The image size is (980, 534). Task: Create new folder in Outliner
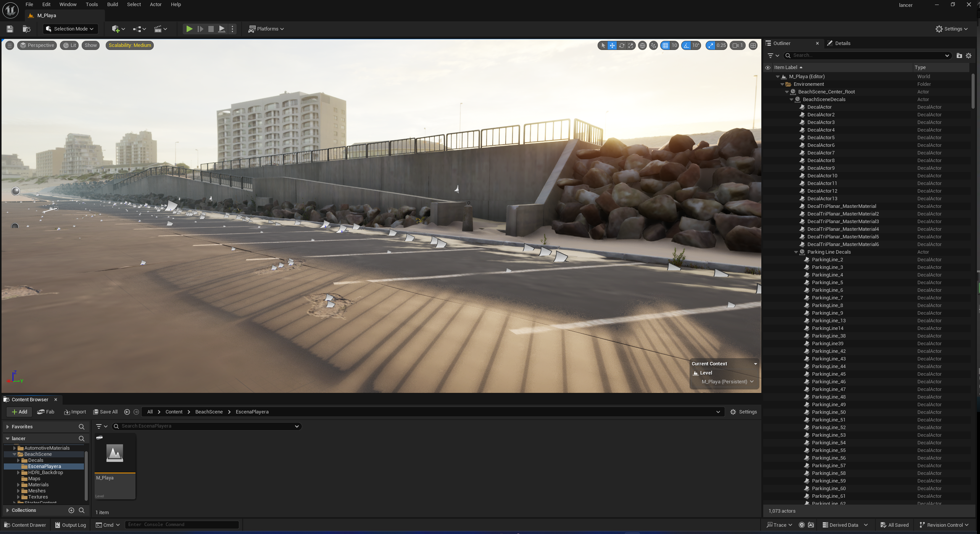(959, 56)
